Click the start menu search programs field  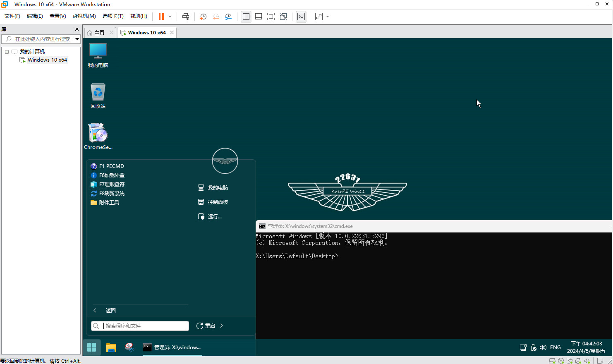point(140,326)
